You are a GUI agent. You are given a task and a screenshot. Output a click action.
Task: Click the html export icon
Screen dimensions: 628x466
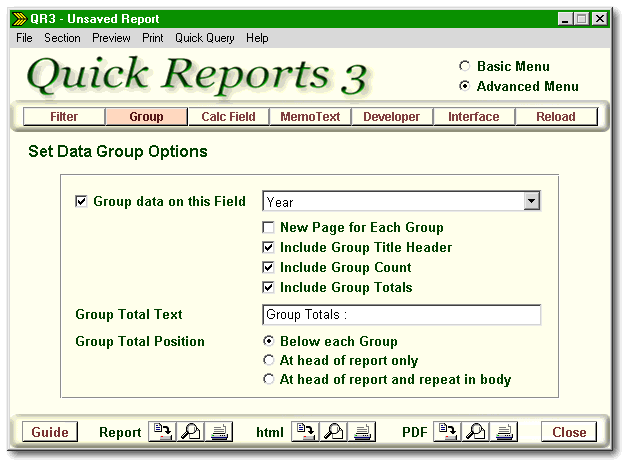click(305, 432)
